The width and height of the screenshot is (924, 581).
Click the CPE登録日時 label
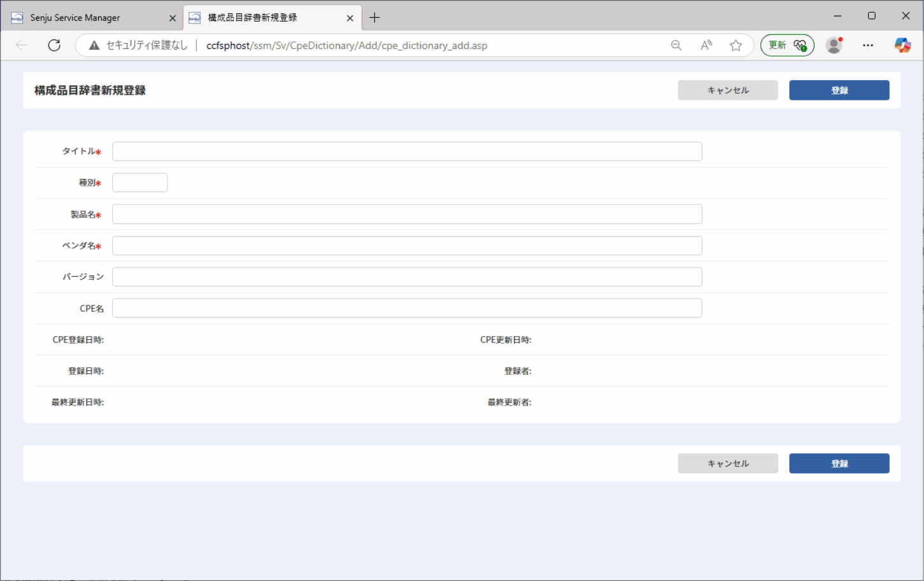(78, 340)
